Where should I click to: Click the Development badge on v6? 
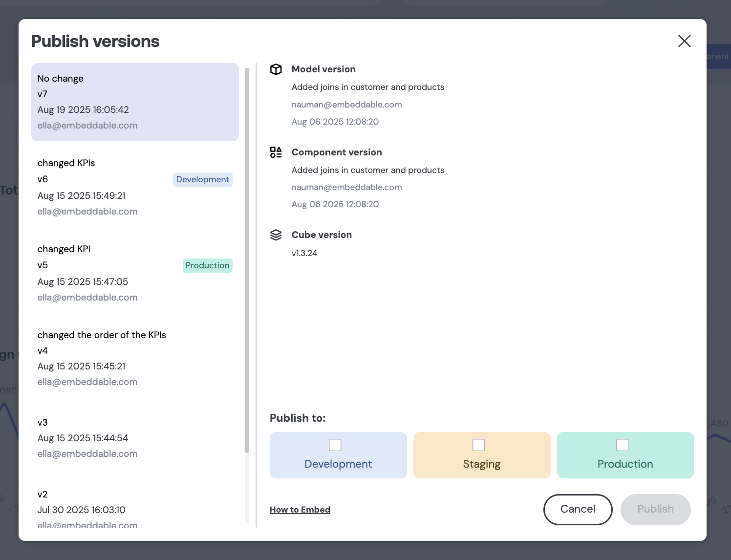point(202,179)
